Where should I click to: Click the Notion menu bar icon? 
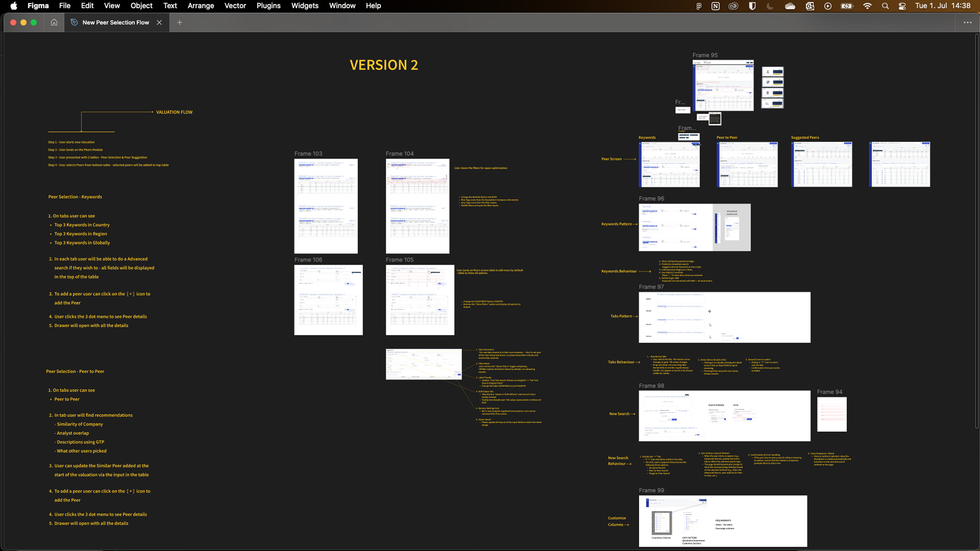click(x=715, y=6)
